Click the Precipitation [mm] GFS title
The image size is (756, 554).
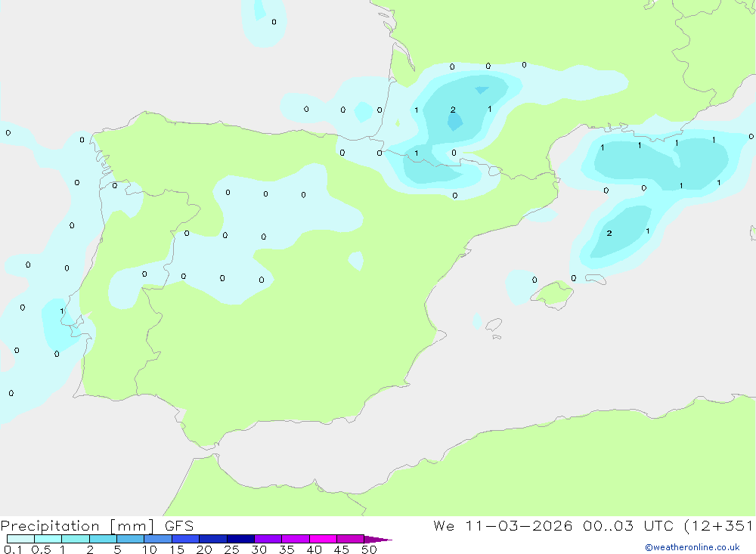97,525
